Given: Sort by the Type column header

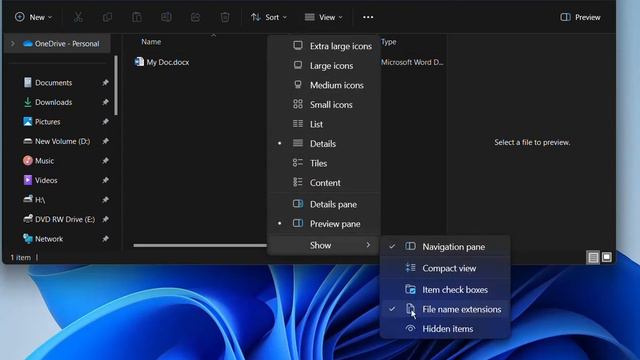Looking at the screenshot, I should (389, 42).
